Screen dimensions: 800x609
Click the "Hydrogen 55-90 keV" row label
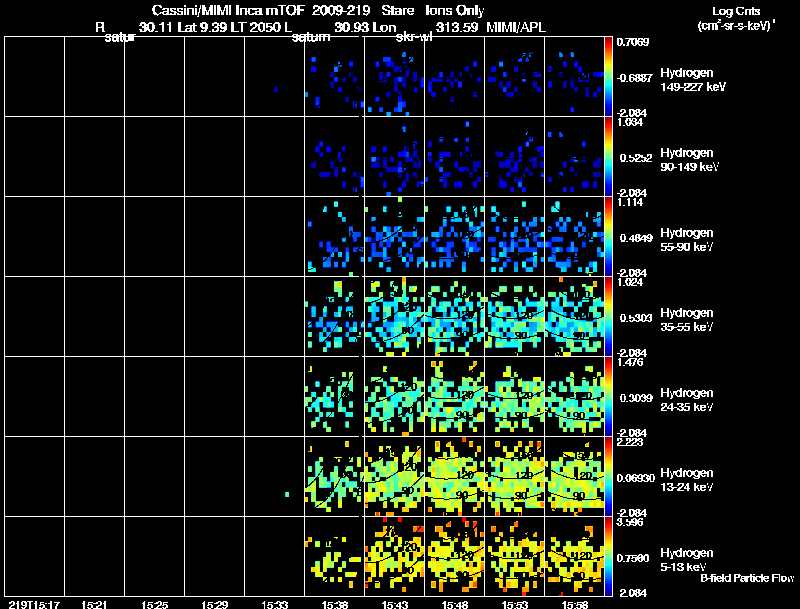click(x=687, y=240)
